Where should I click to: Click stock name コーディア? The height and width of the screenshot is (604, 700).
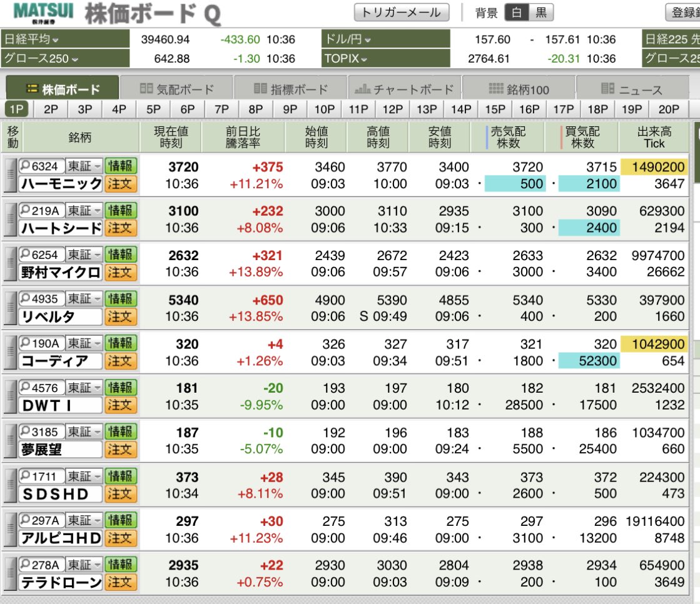coord(60,360)
